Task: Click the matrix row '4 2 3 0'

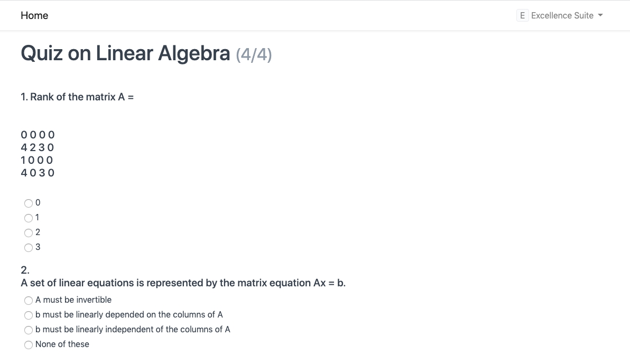Action: pyautogui.click(x=38, y=147)
